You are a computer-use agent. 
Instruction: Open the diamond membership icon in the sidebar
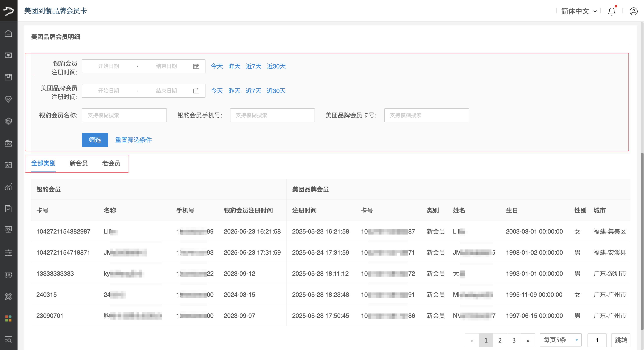(8, 99)
